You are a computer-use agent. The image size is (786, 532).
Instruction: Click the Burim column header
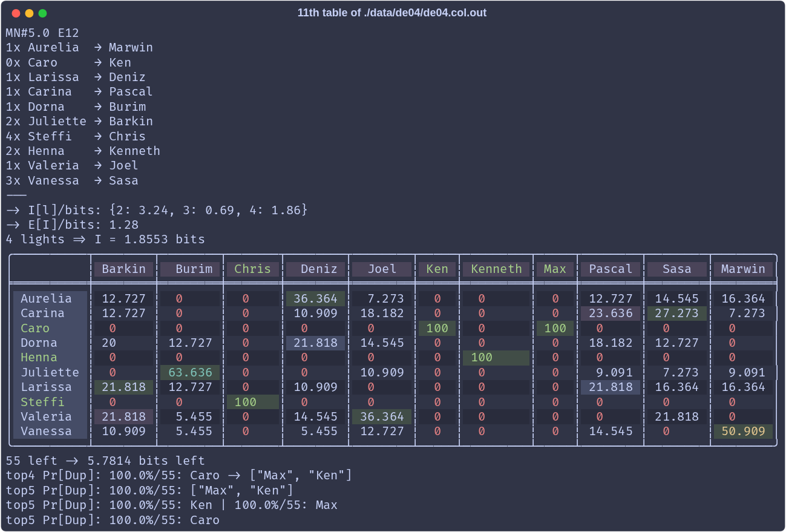click(x=190, y=269)
